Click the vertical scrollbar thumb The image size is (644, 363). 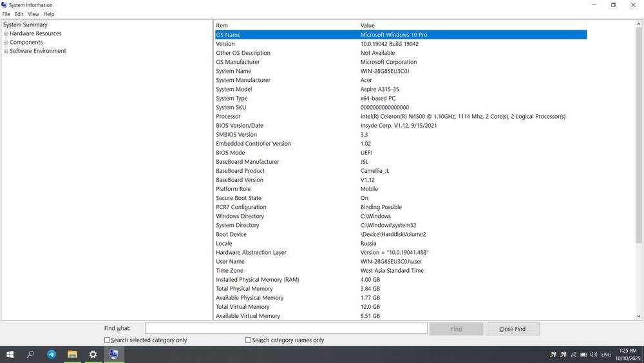639,135
